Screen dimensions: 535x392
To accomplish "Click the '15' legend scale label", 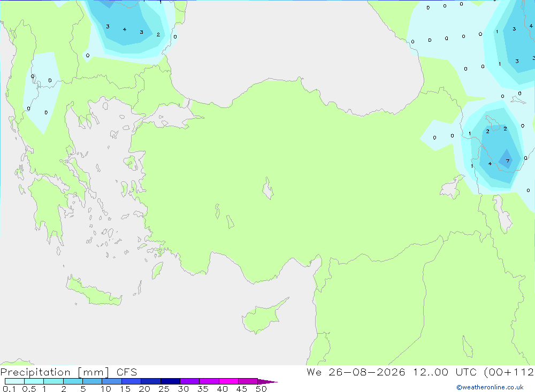I will click(125, 389).
